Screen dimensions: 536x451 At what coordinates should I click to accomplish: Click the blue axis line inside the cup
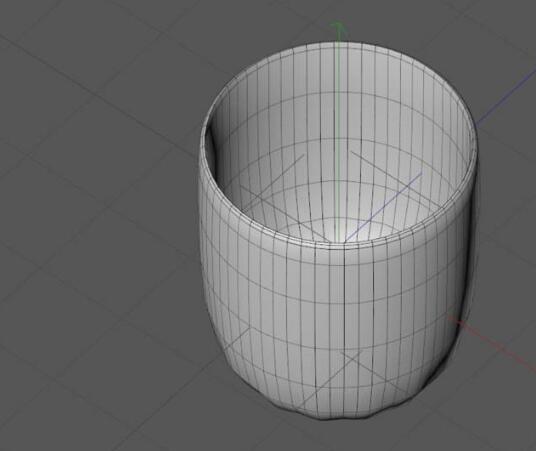[383, 207]
